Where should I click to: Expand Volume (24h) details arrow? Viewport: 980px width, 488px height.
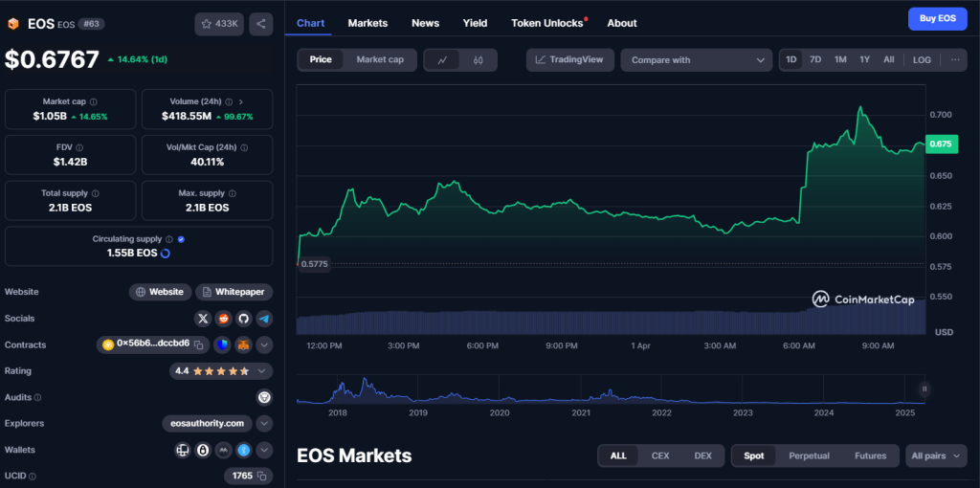click(241, 101)
